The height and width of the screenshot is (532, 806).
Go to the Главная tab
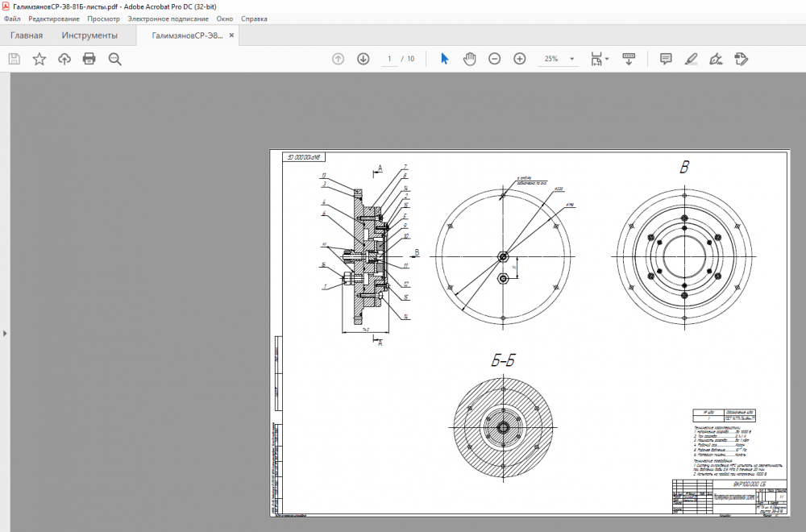(27, 35)
